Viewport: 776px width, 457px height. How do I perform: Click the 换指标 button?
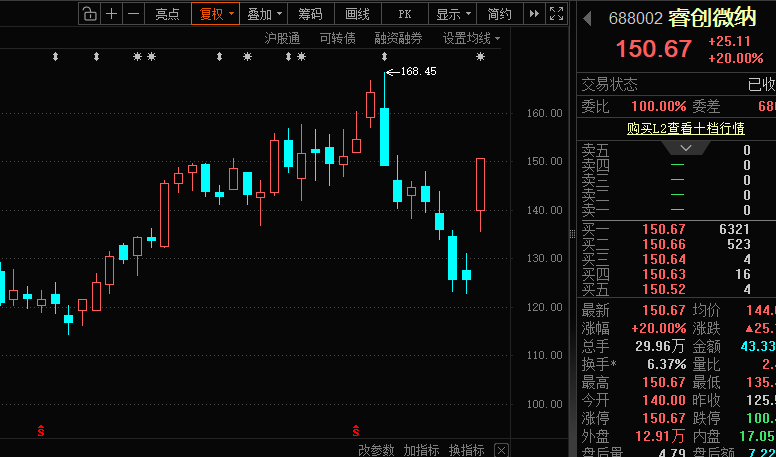click(467, 450)
